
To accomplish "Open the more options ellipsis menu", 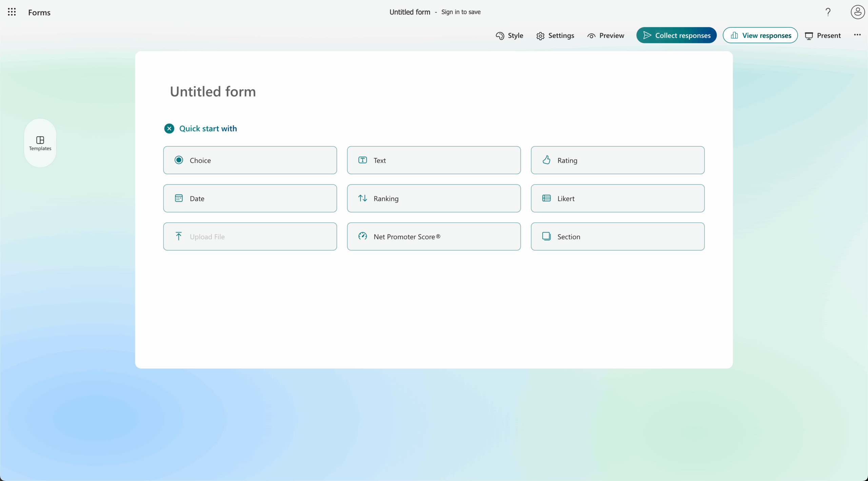I will point(857,35).
